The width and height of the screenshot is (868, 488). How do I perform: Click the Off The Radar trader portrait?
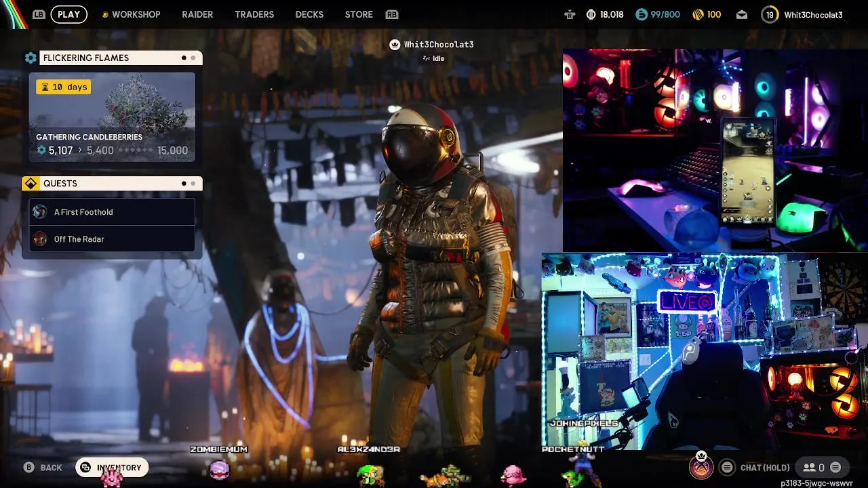(40, 239)
